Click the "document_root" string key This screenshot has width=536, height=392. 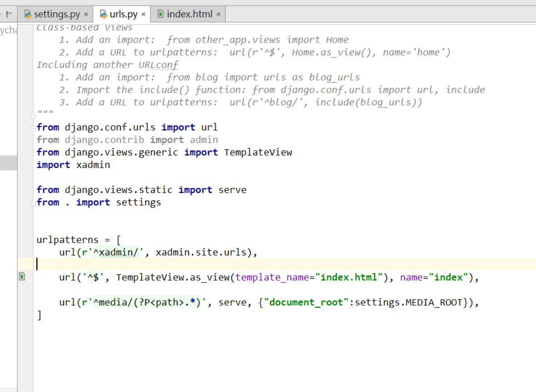click(306, 302)
